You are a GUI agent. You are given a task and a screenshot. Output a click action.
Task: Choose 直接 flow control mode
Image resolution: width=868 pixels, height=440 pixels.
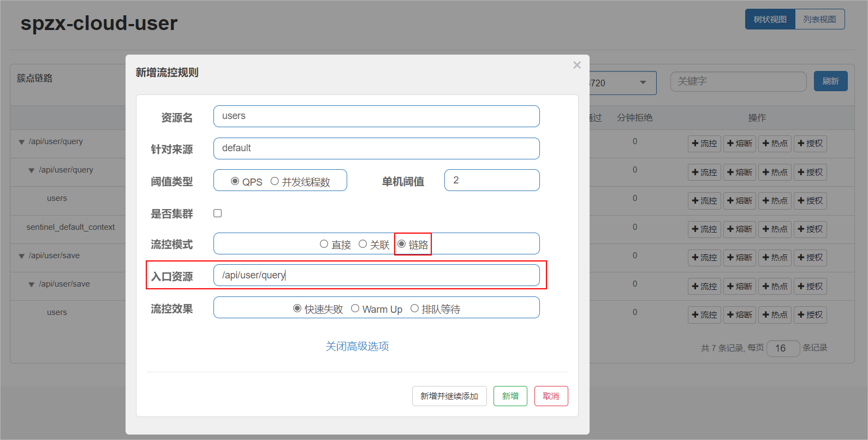(324, 244)
